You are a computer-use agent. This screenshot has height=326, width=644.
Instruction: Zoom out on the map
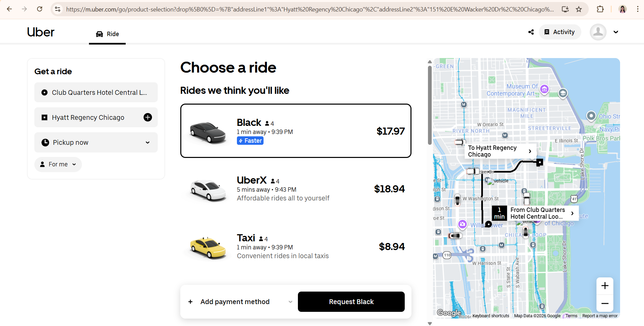click(x=605, y=303)
